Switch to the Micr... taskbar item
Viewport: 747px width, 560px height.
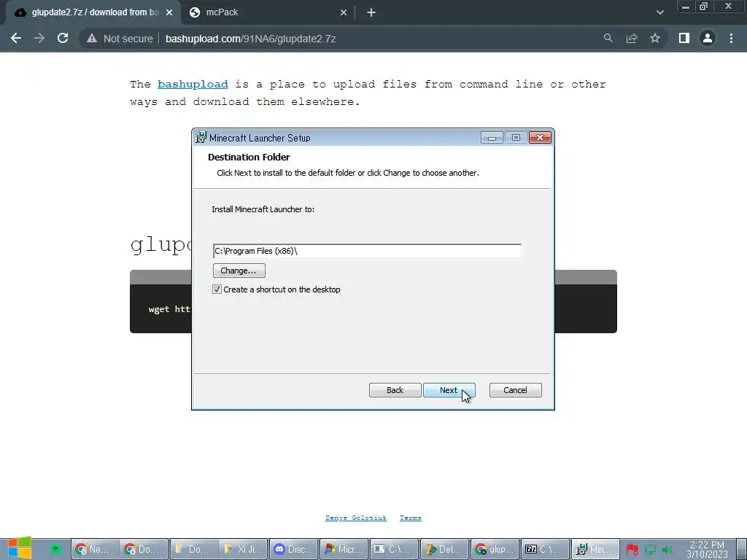click(344, 549)
